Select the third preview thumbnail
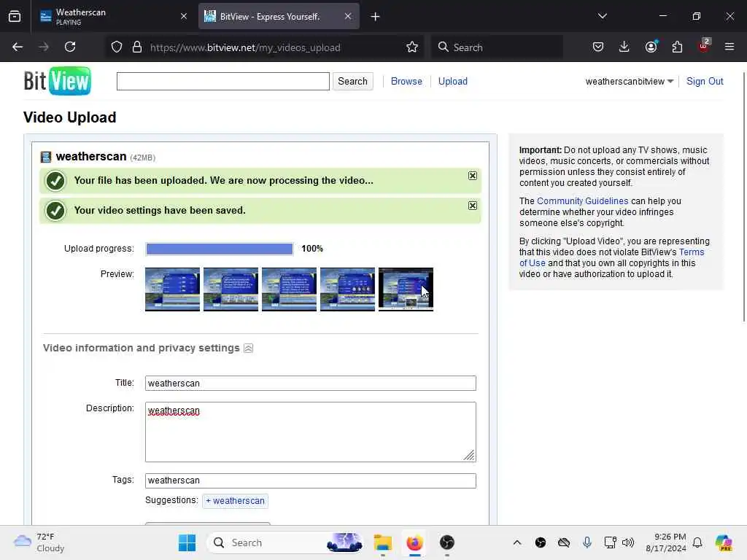This screenshot has height=560, width=747. click(289, 289)
